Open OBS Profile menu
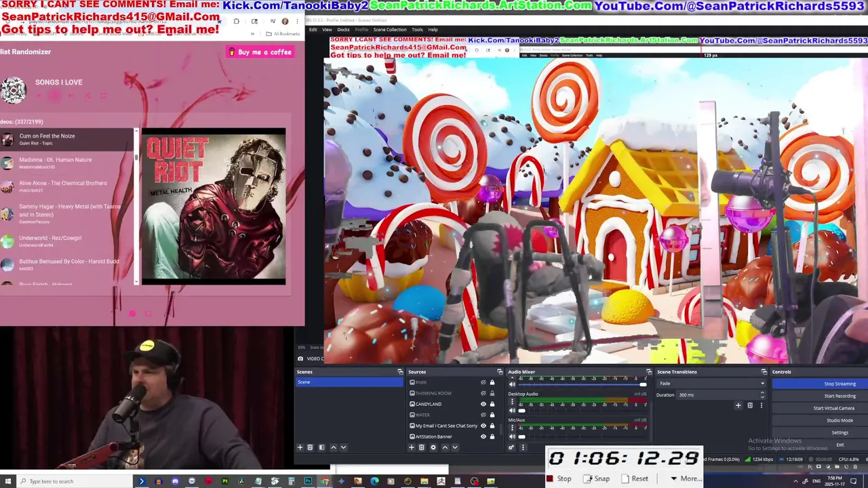The width and height of the screenshot is (868, 488). (361, 30)
